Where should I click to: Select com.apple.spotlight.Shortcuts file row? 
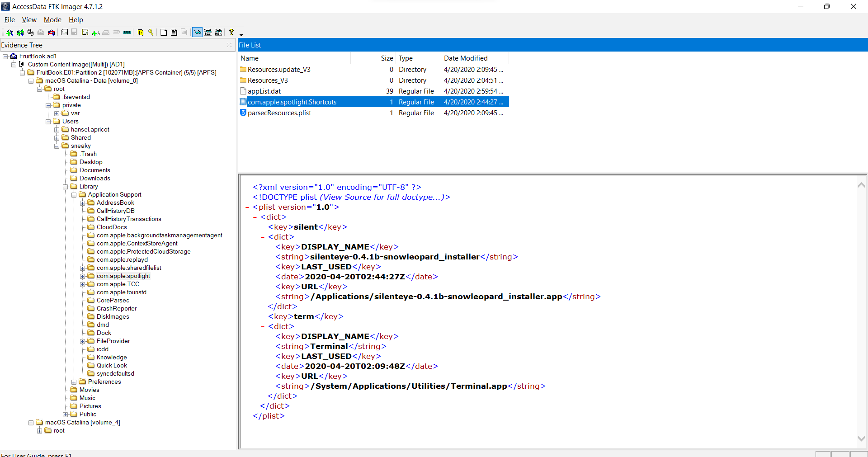click(x=373, y=102)
